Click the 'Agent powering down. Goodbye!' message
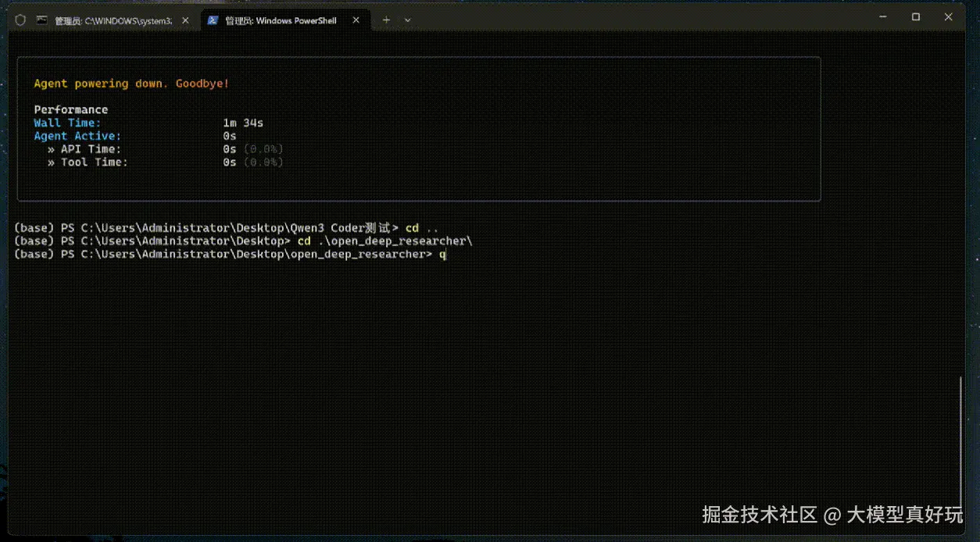This screenshot has width=980, height=542. coord(131,83)
